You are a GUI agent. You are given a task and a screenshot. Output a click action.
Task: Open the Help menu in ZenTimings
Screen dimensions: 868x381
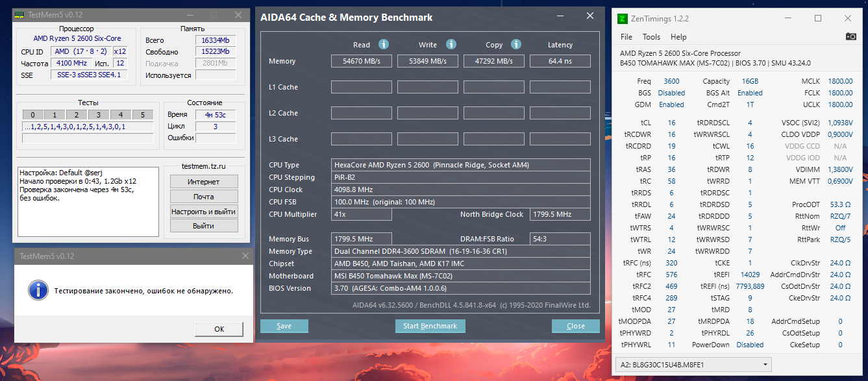678,37
